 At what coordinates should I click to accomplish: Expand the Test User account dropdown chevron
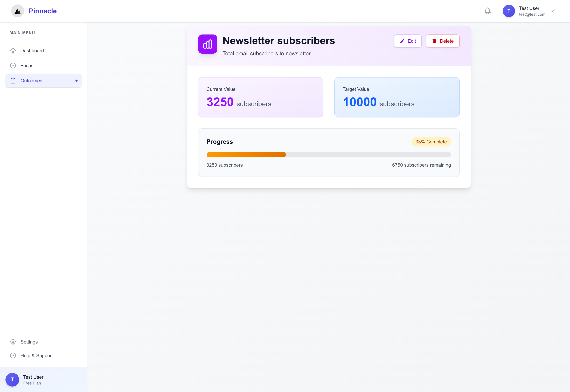coord(552,11)
